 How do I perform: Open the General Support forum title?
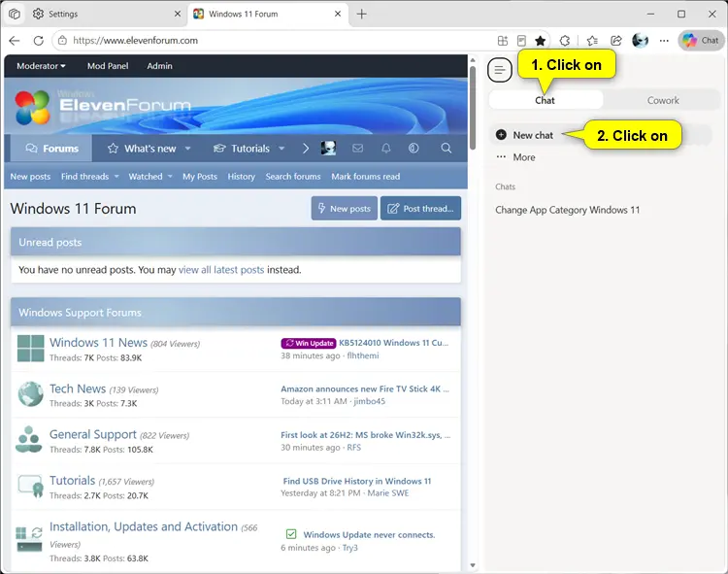coord(93,434)
